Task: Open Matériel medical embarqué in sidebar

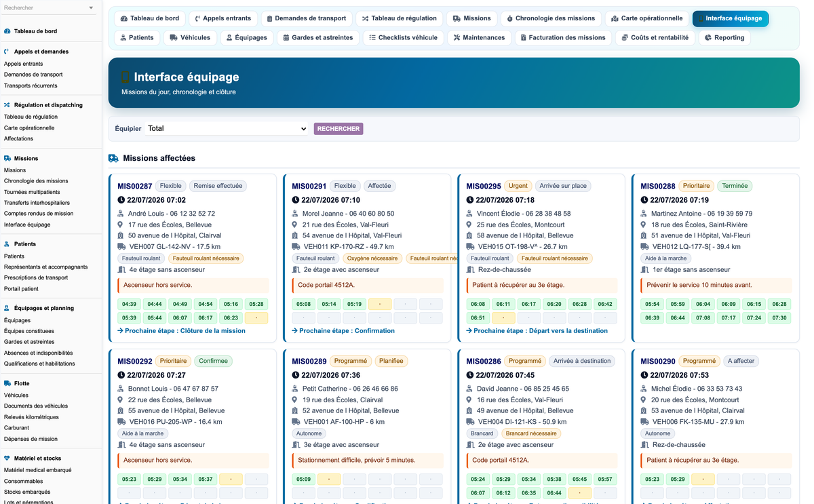Action: click(x=37, y=470)
